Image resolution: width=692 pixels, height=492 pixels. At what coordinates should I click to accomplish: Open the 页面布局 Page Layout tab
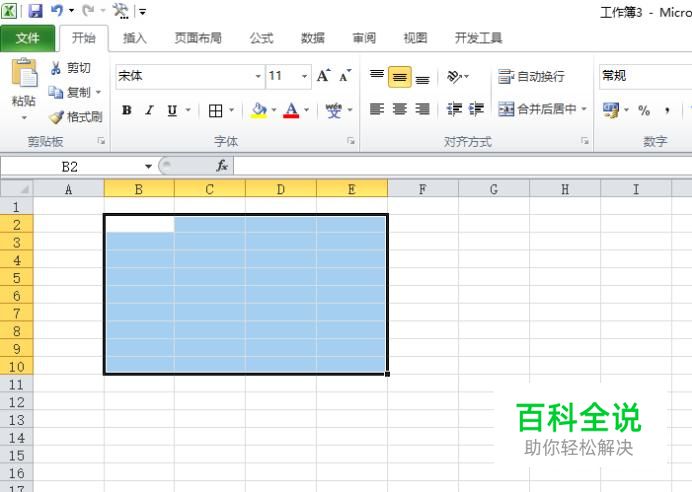[x=198, y=38]
